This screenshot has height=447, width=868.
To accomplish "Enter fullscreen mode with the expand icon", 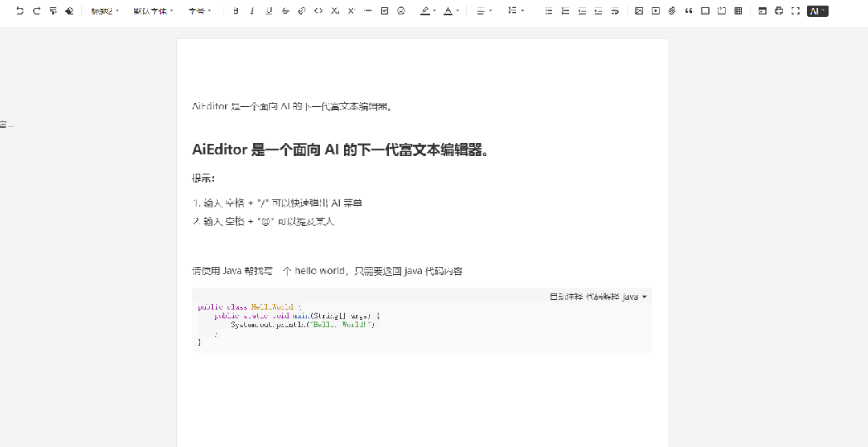I will click(x=796, y=11).
